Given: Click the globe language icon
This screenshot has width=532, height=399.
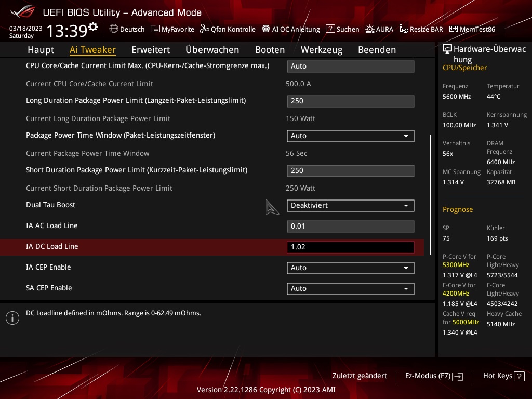Looking at the screenshot, I should (x=114, y=29).
